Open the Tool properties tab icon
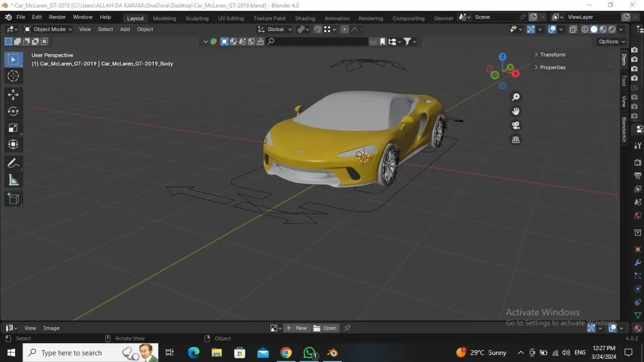644x362 pixels. (x=638, y=145)
